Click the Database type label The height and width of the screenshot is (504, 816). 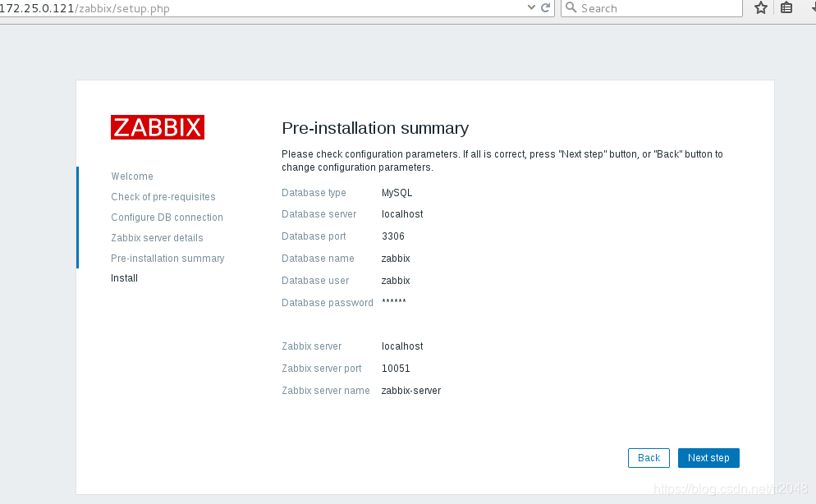coord(314,193)
